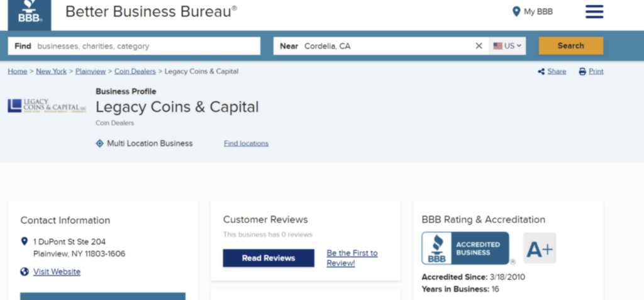This screenshot has height=300, width=644.
Task: Click the A+ rating badge
Action: (x=539, y=249)
